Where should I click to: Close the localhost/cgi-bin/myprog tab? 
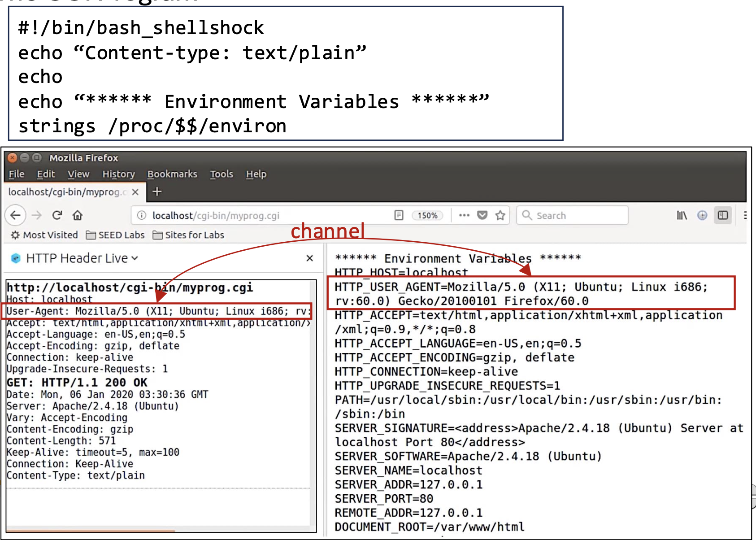click(135, 192)
